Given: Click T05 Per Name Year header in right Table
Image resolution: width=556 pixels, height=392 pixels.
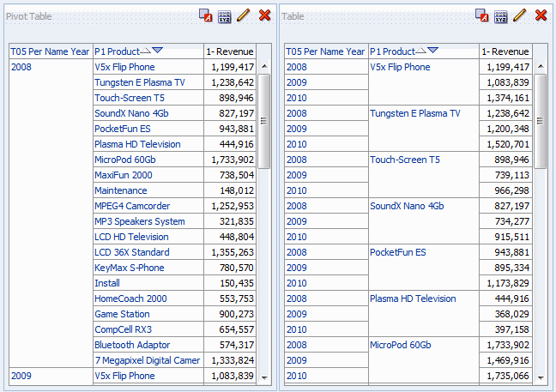Looking at the screenshot, I should [325, 51].
